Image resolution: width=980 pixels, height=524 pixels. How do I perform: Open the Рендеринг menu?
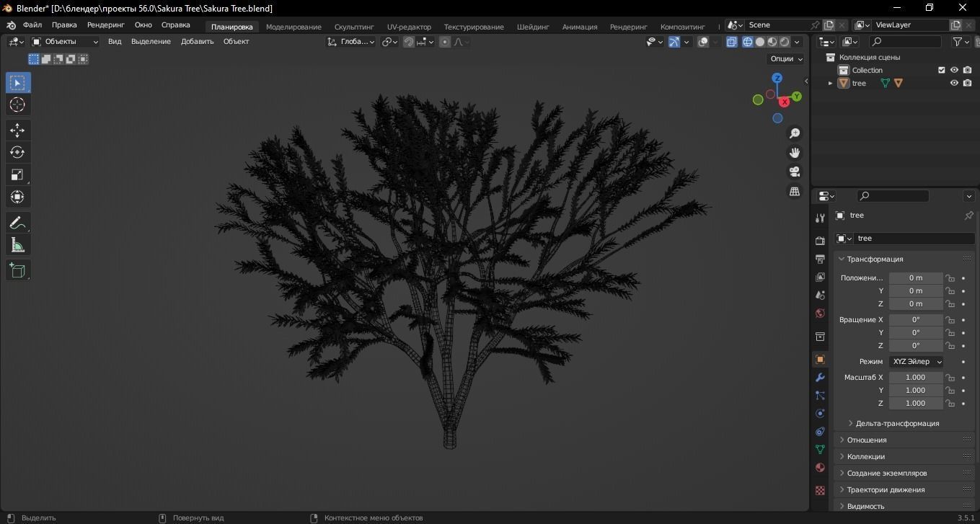[105, 25]
